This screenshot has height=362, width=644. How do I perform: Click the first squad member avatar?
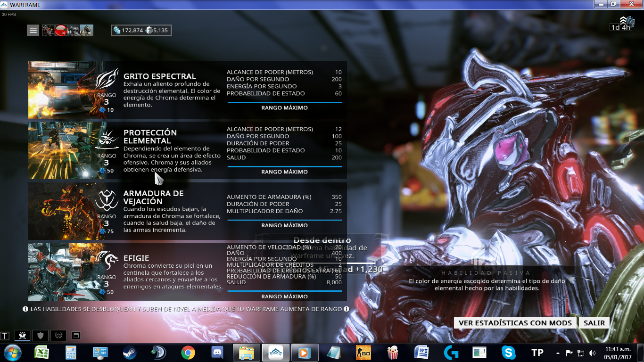48,31
